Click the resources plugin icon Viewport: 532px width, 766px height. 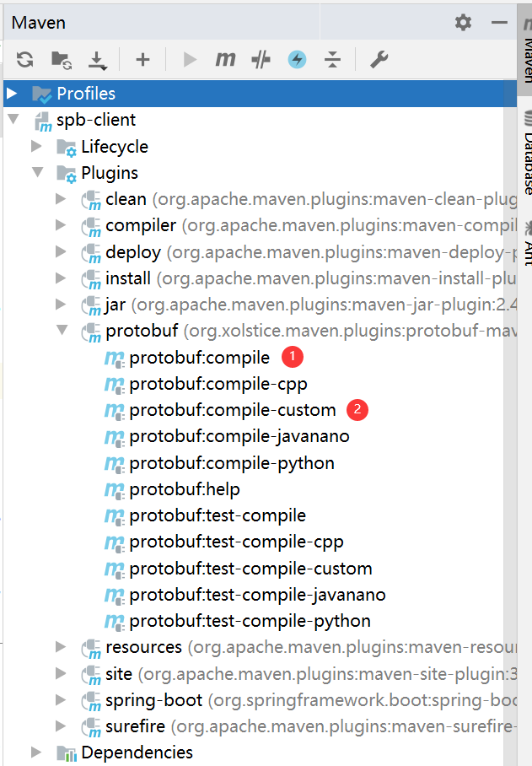[91, 649]
